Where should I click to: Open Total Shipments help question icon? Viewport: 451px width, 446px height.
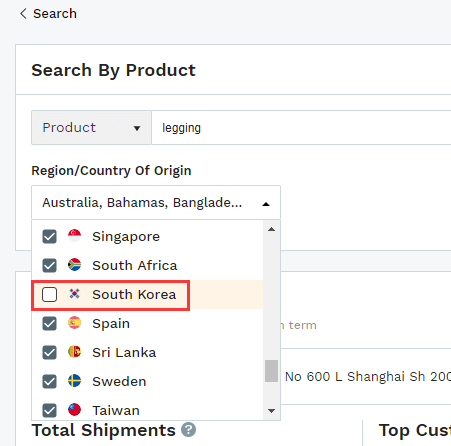click(x=188, y=430)
